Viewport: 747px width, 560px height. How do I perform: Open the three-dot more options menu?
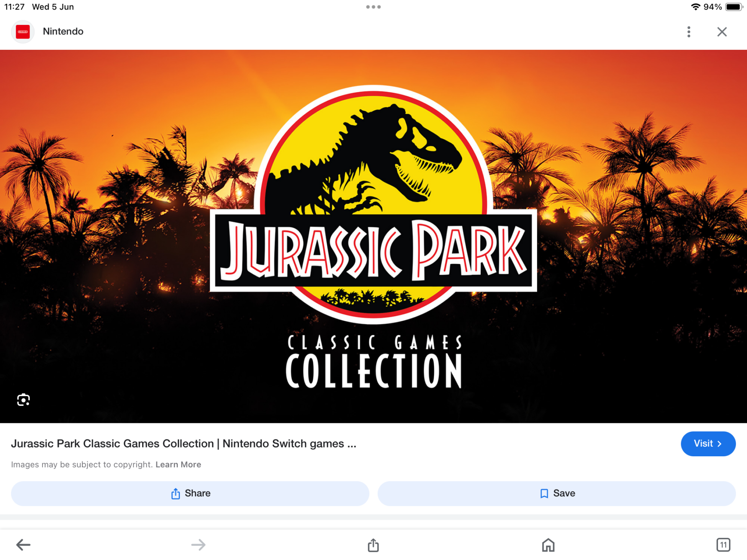(x=689, y=32)
